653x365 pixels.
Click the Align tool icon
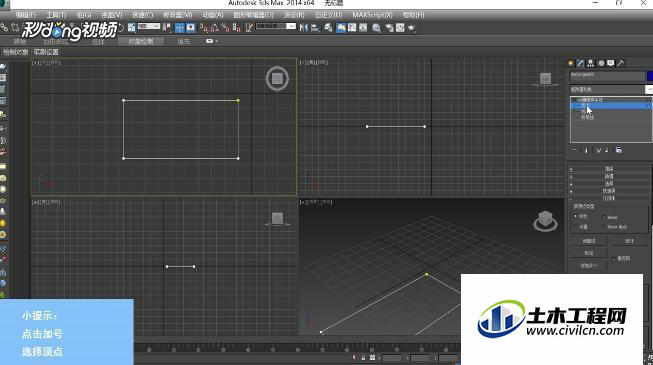(315, 28)
